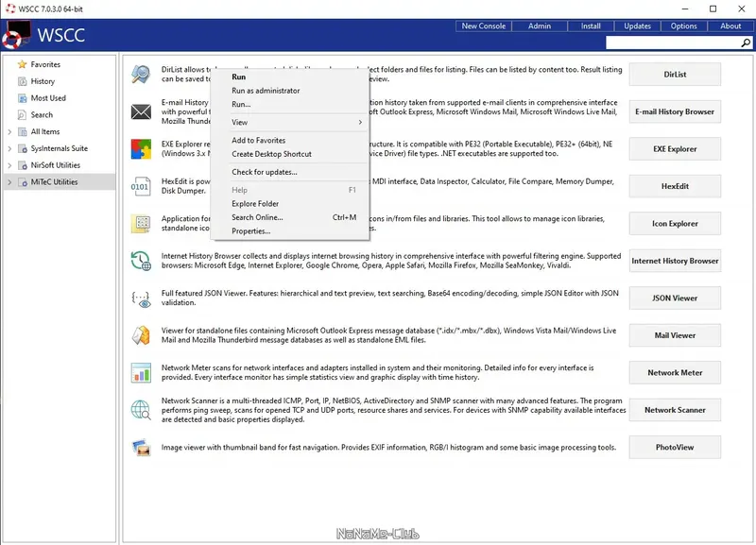Screen dimensions: 756x545
Task: Click the Internet History Browser clock icon
Action: pos(141,261)
